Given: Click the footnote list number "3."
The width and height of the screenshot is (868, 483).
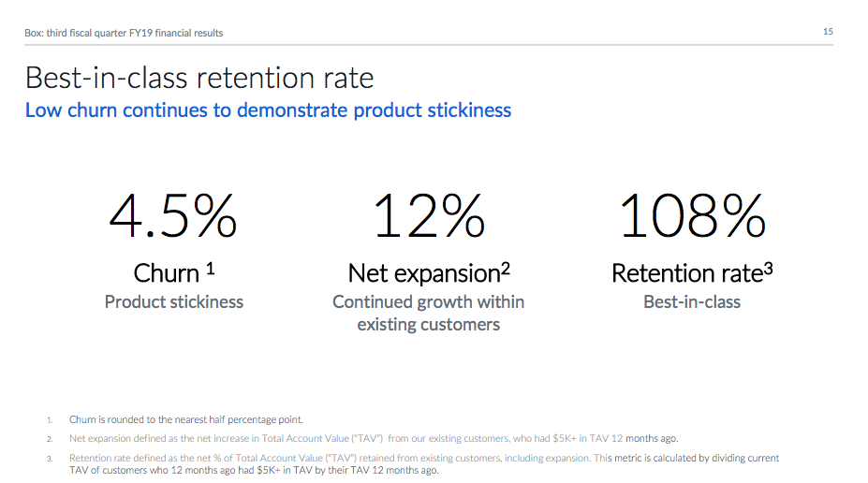Looking at the screenshot, I should (x=50, y=459).
